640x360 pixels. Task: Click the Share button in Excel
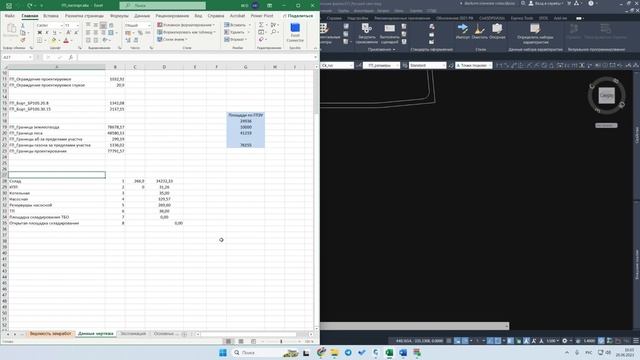298,16
